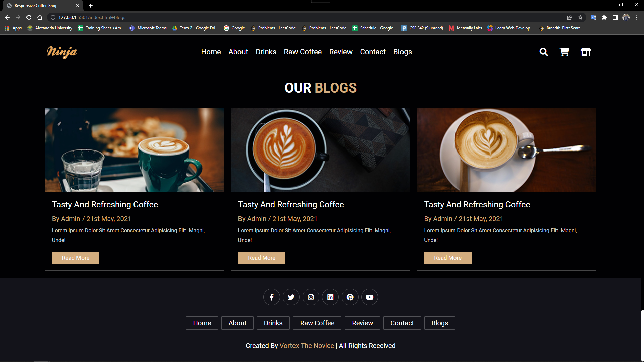Open the Pinterest social icon
The height and width of the screenshot is (362, 644).
[350, 297]
